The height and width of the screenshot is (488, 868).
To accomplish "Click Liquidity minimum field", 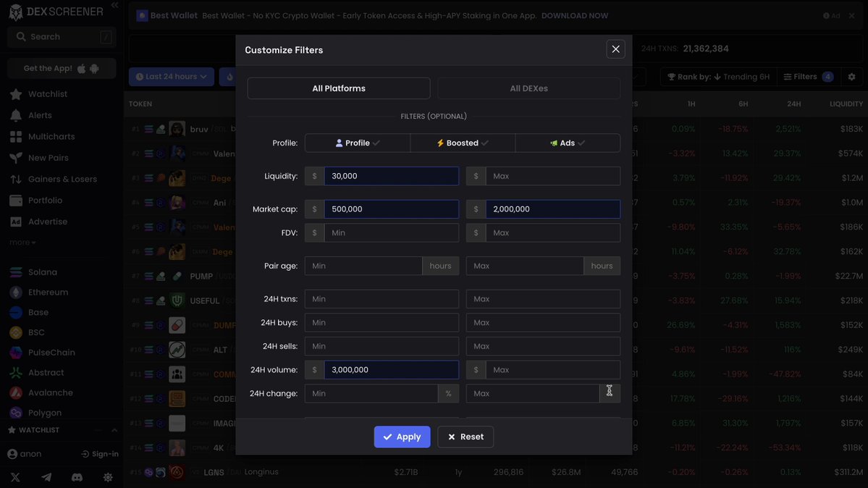I will pyautogui.click(x=392, y=176).
